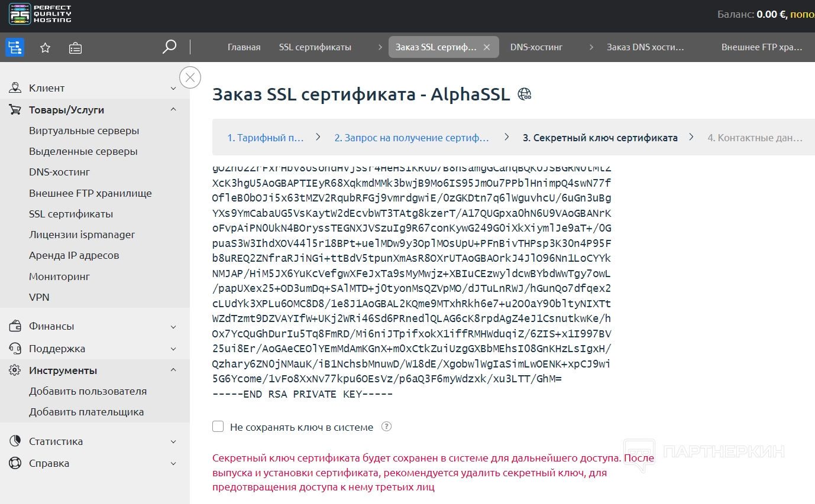The image size is (815, 504).
Task: Open Внешнее FTP хранилище in sidebar
Action: click(x=90, y=193)
